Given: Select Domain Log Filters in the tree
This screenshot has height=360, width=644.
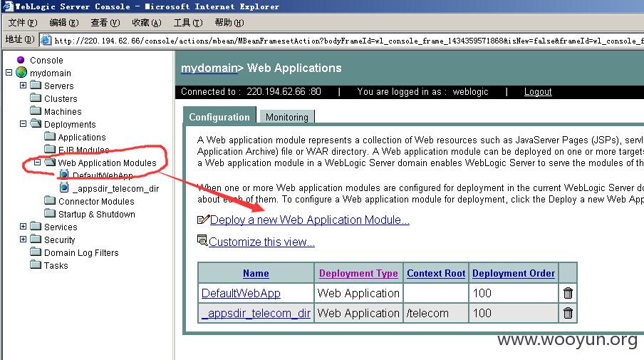Looking at the screenshot, I should pyautogui.click(x=81, y=253).
